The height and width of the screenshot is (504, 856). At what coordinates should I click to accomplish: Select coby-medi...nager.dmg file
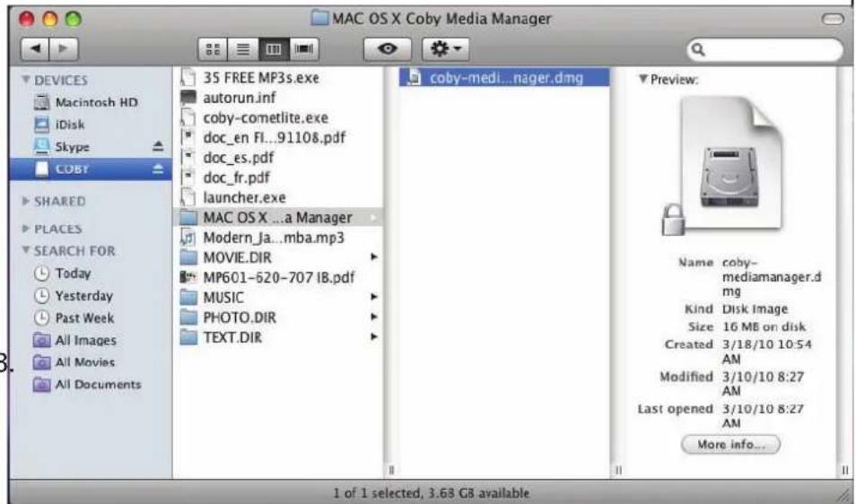click(x=504, y=77)
